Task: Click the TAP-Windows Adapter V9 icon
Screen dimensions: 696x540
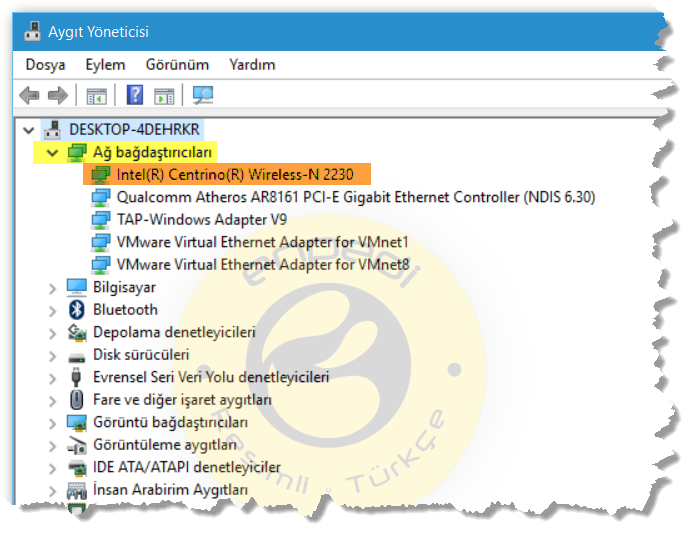Action: (x=101, y=220)
